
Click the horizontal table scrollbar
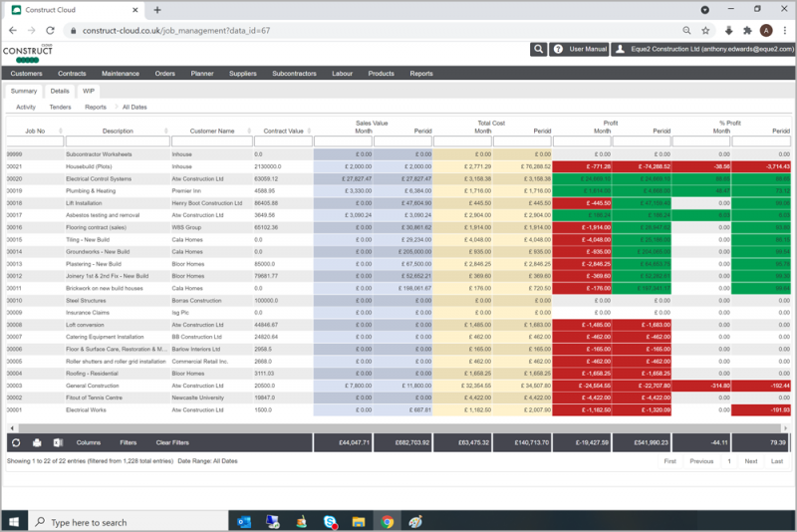click(x=398, y=428)
